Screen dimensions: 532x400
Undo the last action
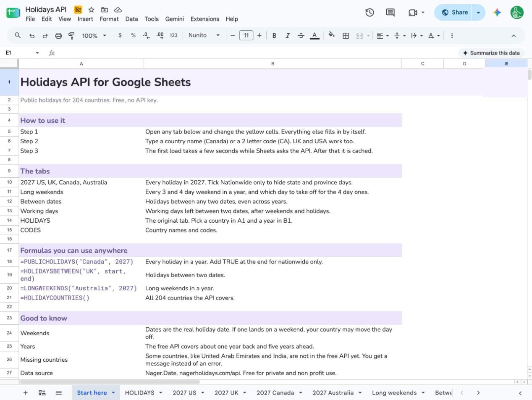[x=31, y=36]
